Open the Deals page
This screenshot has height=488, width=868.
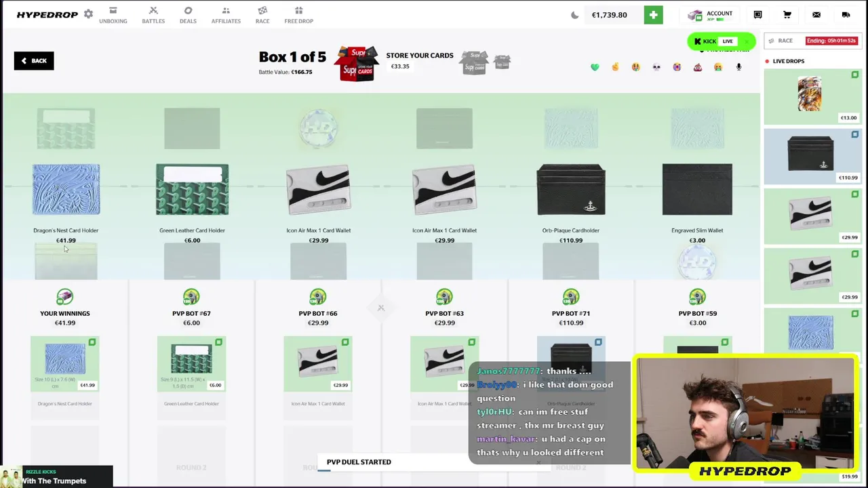188,15
